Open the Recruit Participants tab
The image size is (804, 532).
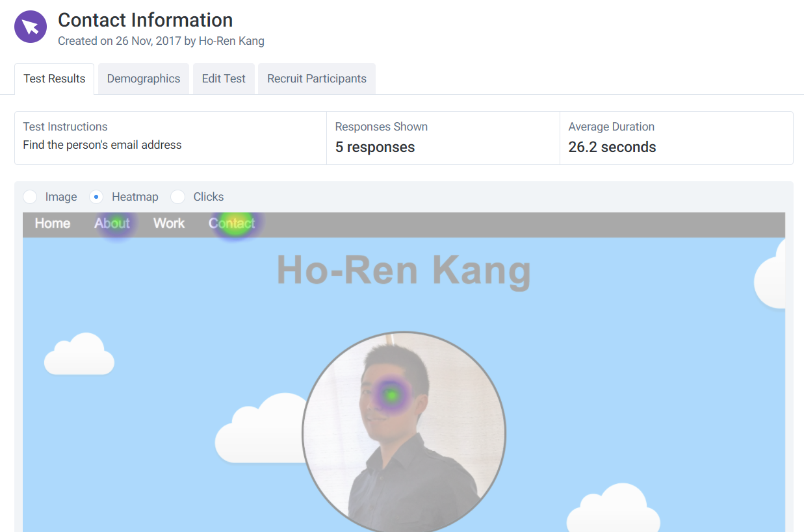click(x=317, y=78)
